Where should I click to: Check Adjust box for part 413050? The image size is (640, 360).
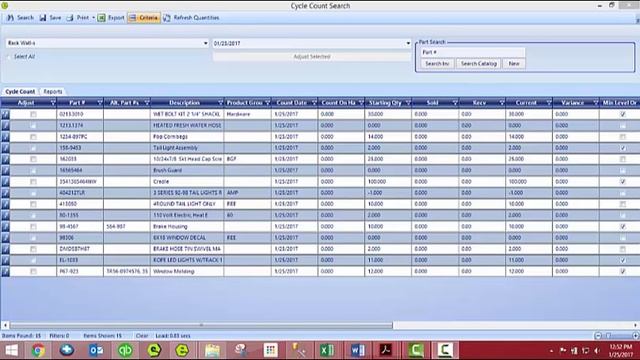click(x=33, y=204)
